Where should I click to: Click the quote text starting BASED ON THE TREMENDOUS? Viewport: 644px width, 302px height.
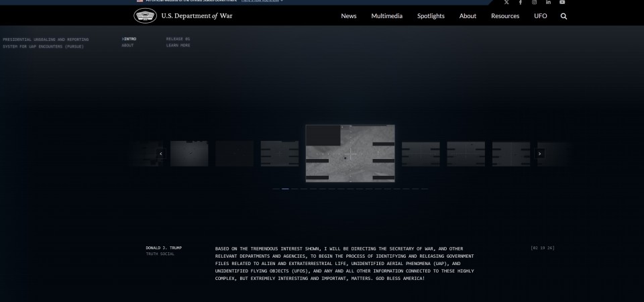coord(345,263)
